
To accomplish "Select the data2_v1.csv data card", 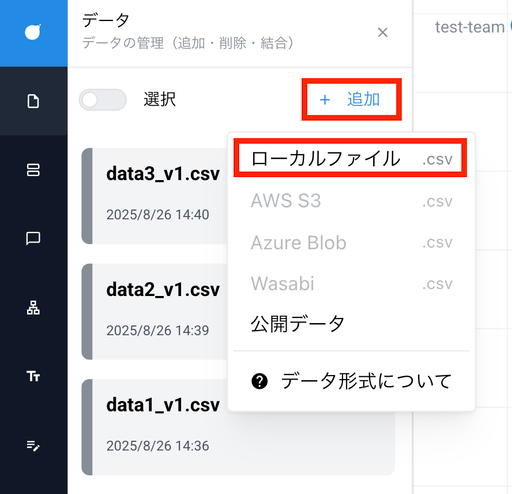I will click(155, 312).
